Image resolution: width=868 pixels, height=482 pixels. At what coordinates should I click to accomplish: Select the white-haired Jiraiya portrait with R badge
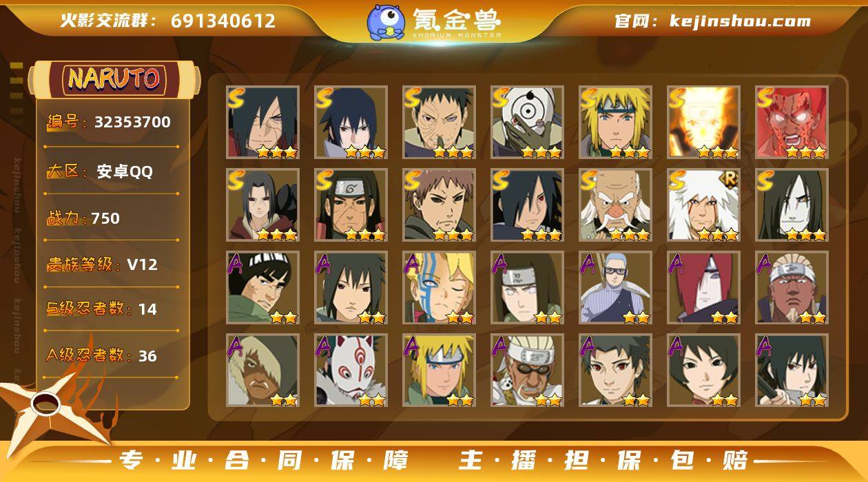703,205
